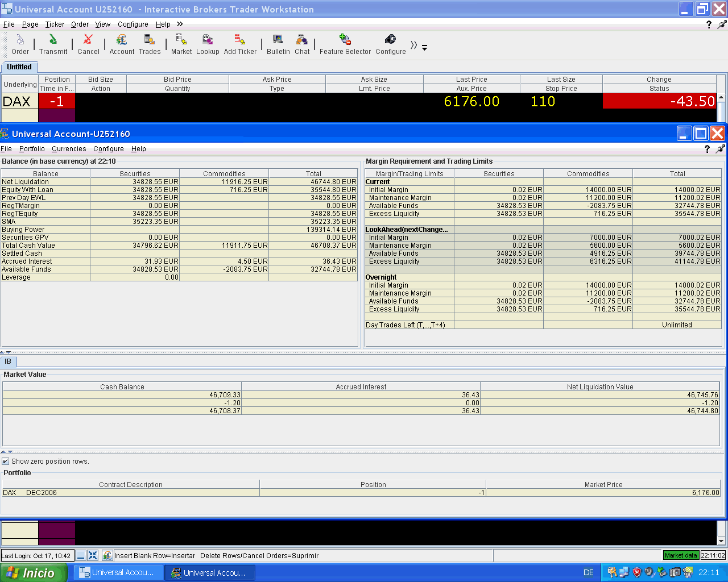Click the Inicio start button

coord(34,573)
